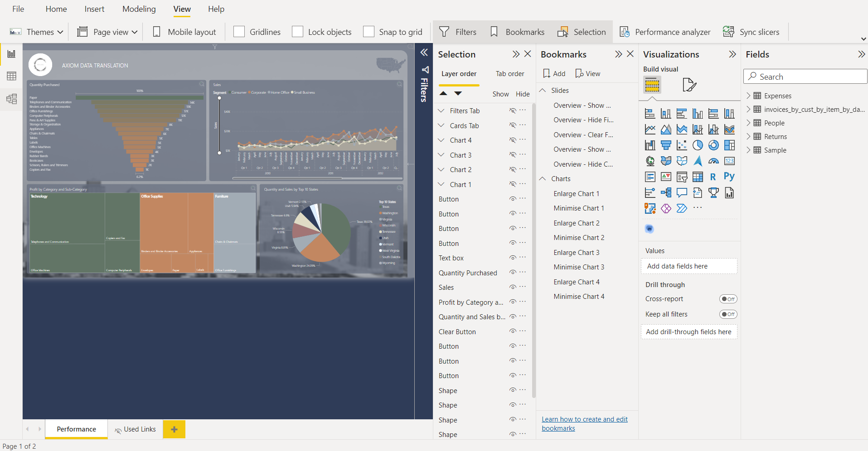Choose the Python visual
This screenshot has height=451, width=868.
pyautogui.click(x=729, y=177)
